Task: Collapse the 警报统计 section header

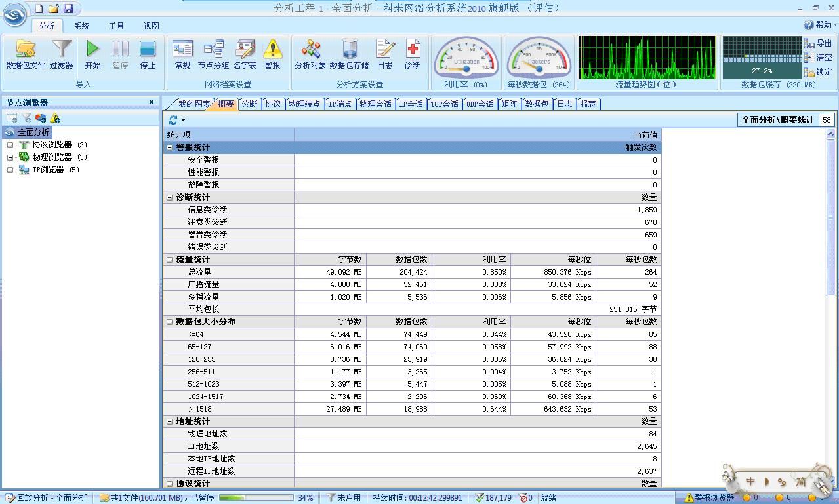Action: click(x=169, y=147)
